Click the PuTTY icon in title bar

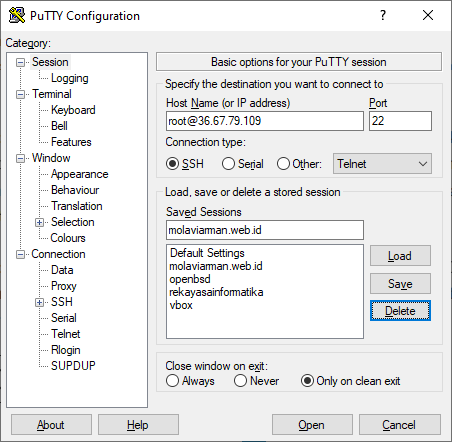point(17,15)
